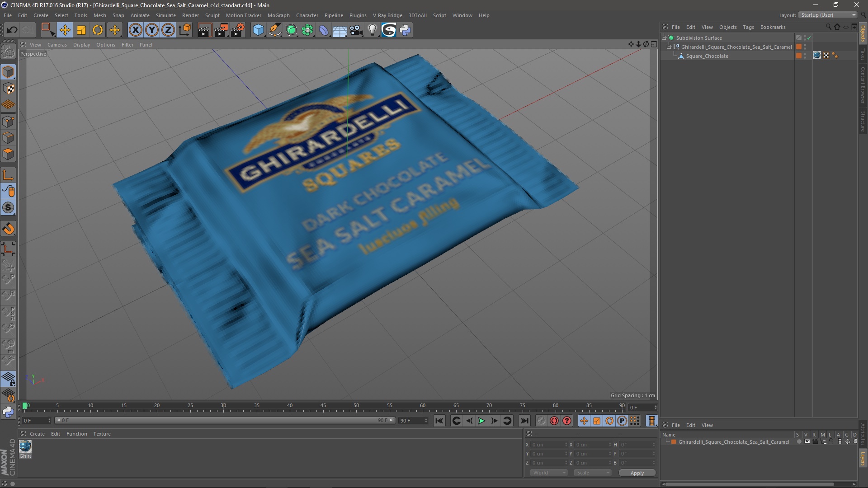
Task: Add Subdivision Surface generator icon
Action: coord(291,30)
